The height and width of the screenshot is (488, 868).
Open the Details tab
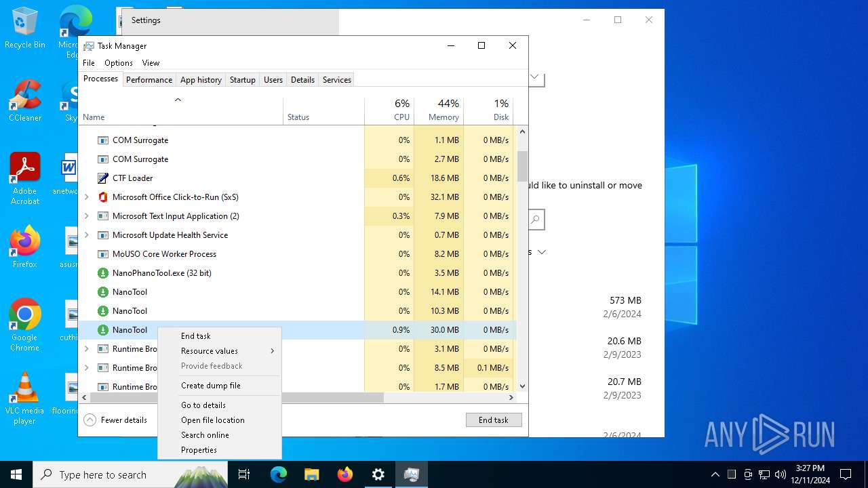point(302,80)
